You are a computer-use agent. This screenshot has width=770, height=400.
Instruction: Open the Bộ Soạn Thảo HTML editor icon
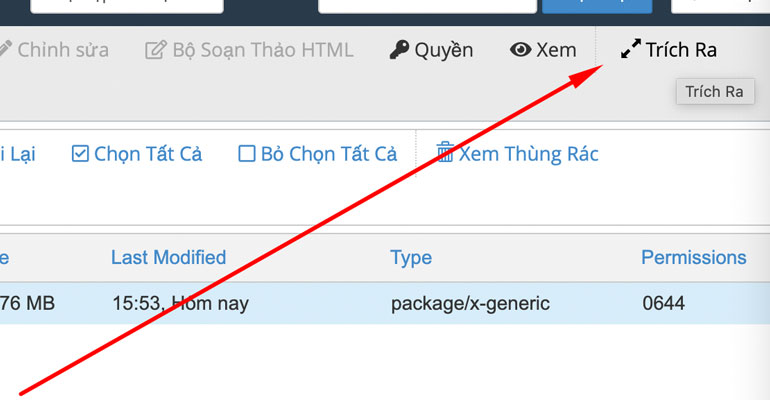[156, 50]
